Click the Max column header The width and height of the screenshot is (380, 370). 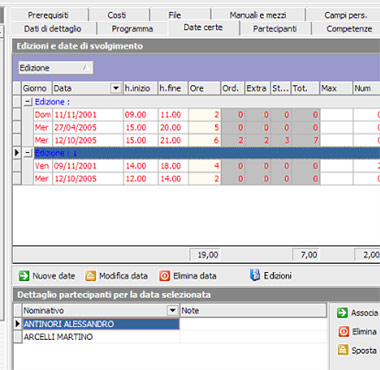(336, 88)
